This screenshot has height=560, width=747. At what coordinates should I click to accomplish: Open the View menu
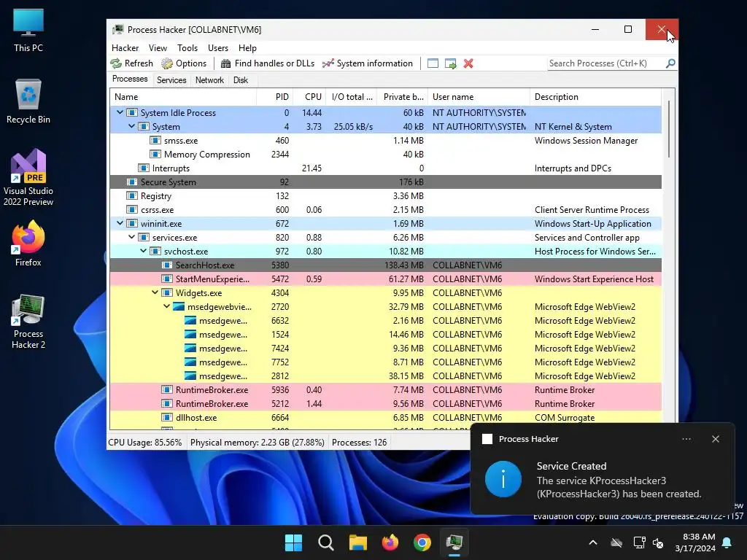coord(158,47)
